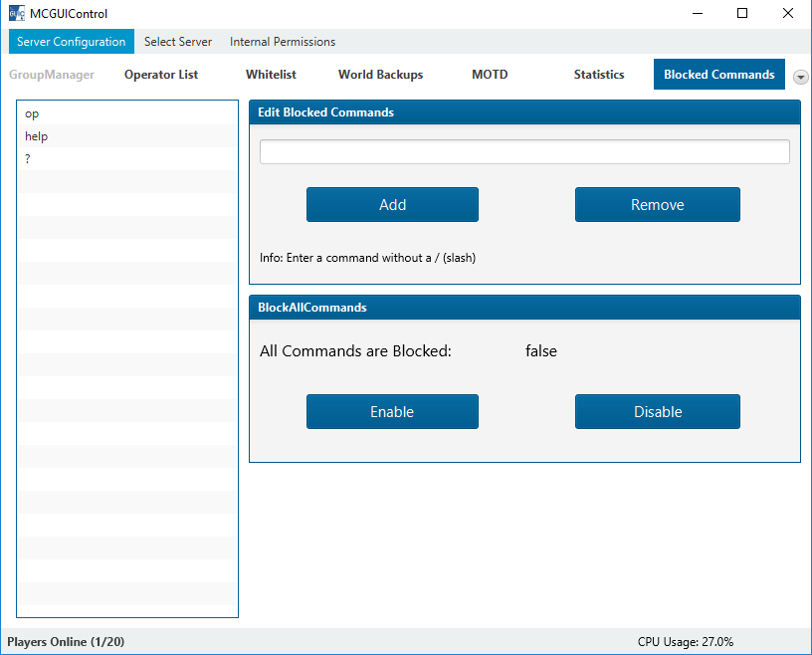
Task: Click the MCGUIControl app icon in title bar
Action: tap(16, 14)
